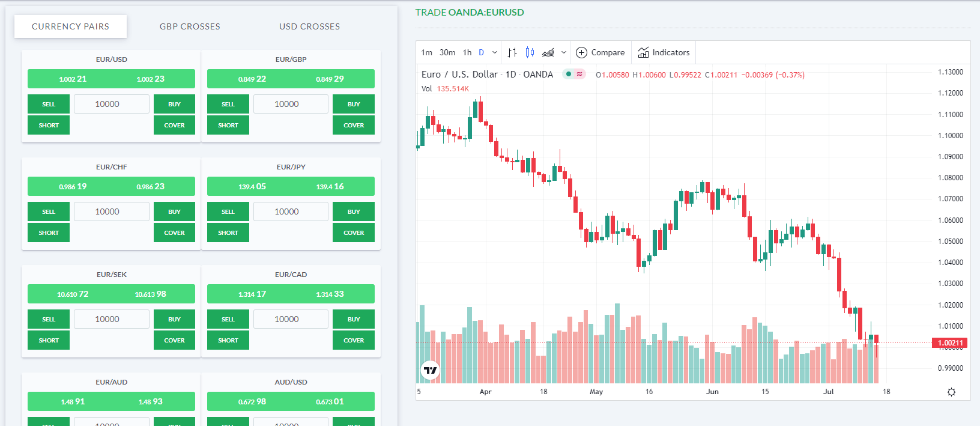
Task: Click COVER under EUR/CHF
Action: (x=174, y=233)
